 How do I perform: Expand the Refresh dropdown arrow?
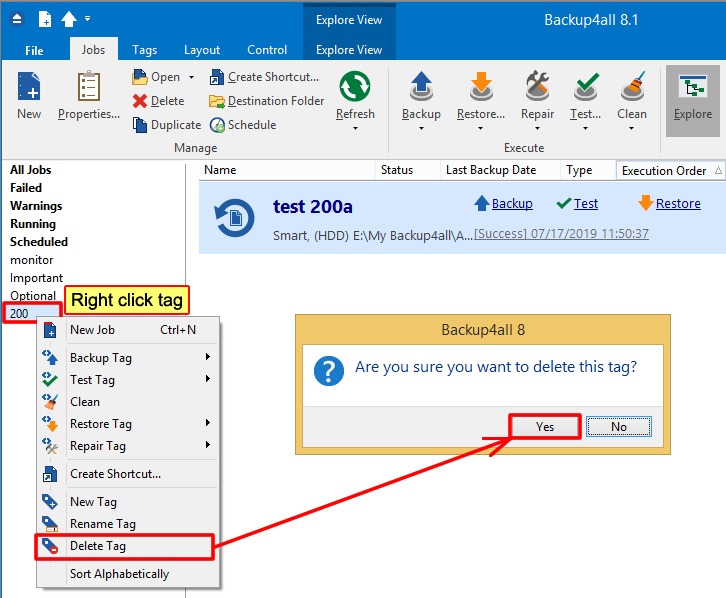tap(355, 129)
